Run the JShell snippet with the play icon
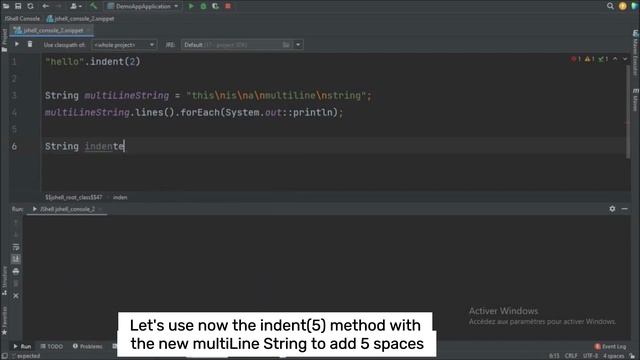 [17, 44]
